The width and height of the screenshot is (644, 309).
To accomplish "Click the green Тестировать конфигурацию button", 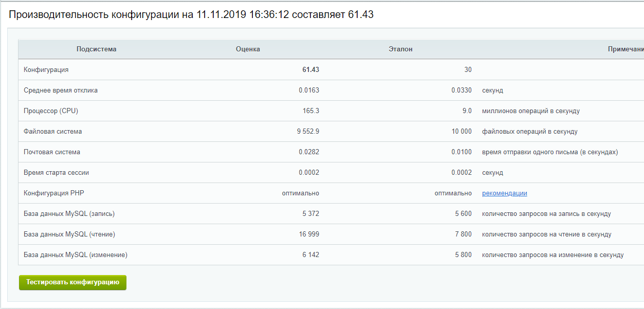I will 72,282.
